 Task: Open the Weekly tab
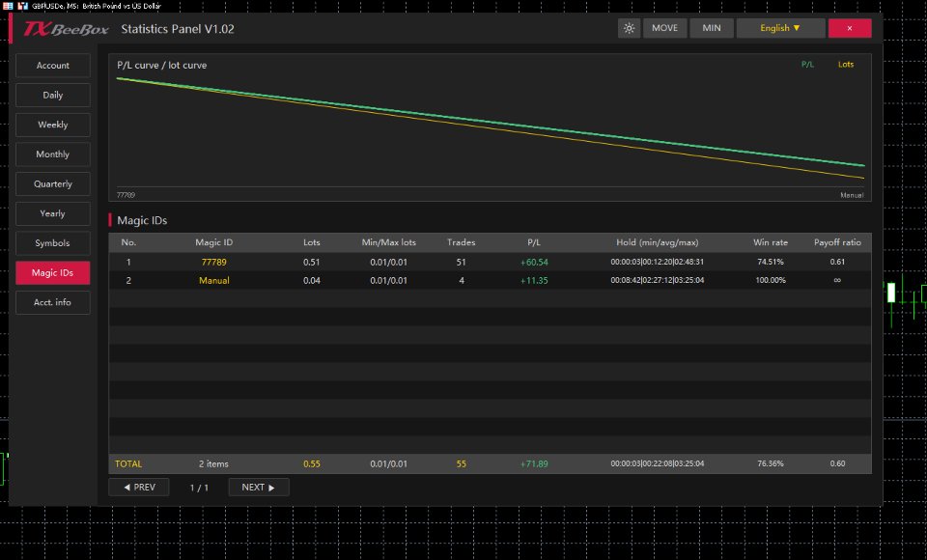52,125
